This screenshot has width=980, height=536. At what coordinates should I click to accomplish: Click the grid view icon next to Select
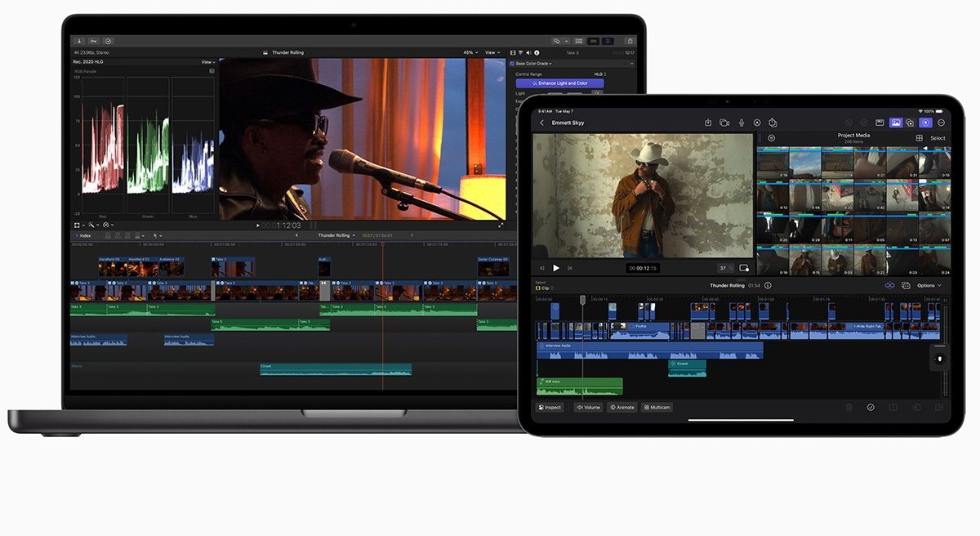point(919,138)
